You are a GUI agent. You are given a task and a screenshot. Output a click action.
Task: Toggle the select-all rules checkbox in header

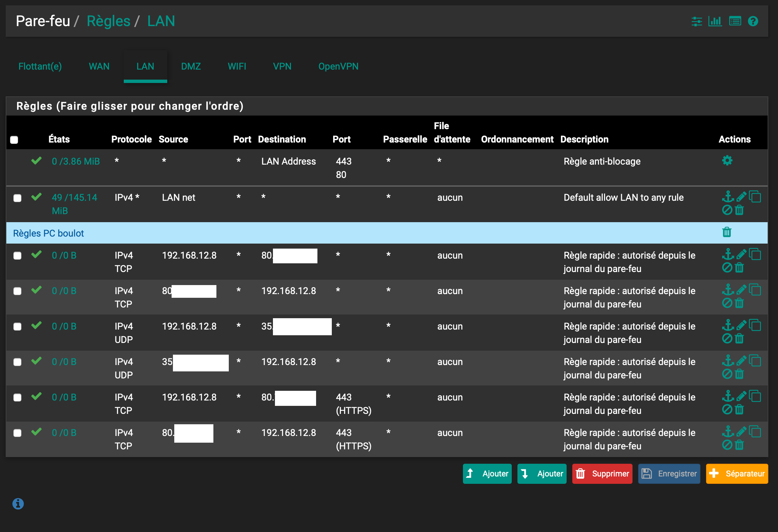[x=14, y=140]
